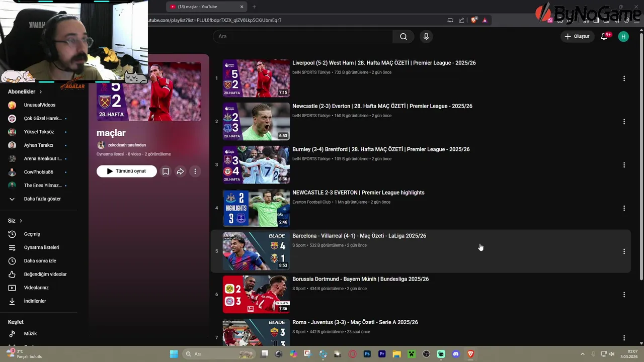The image size is (644, 362).
Task: Select the maçlar - YouTube browser tab
Action: click(206, 7)
